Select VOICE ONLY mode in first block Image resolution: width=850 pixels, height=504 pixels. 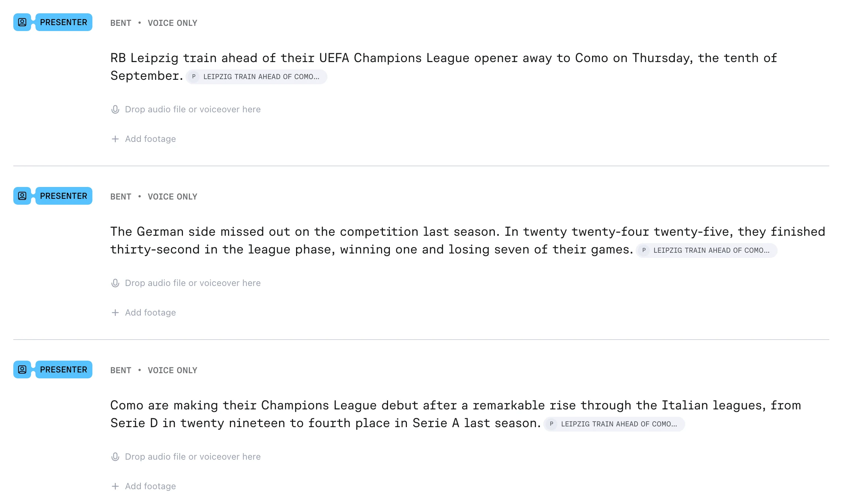click(x=173, y=23)
